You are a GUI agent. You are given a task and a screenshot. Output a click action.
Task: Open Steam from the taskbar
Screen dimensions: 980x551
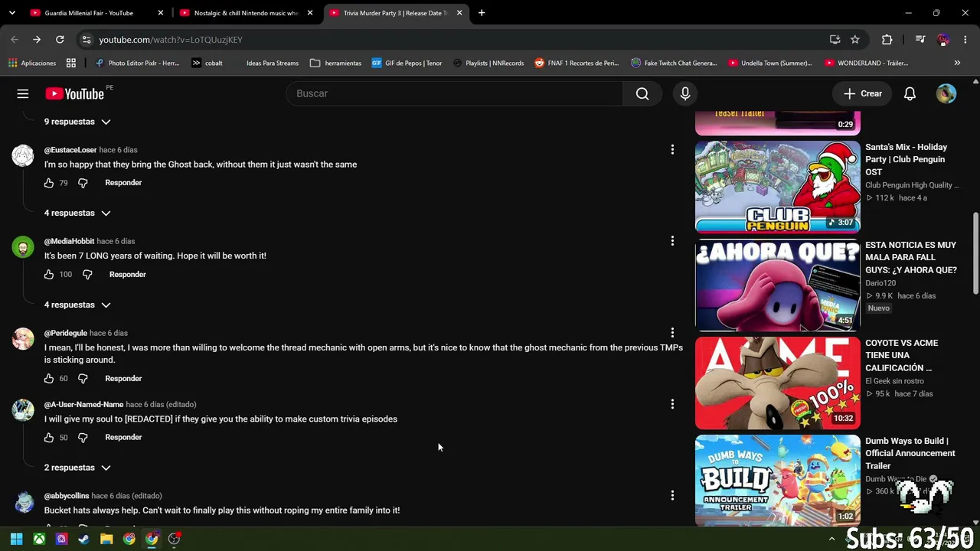click(84, 539)
